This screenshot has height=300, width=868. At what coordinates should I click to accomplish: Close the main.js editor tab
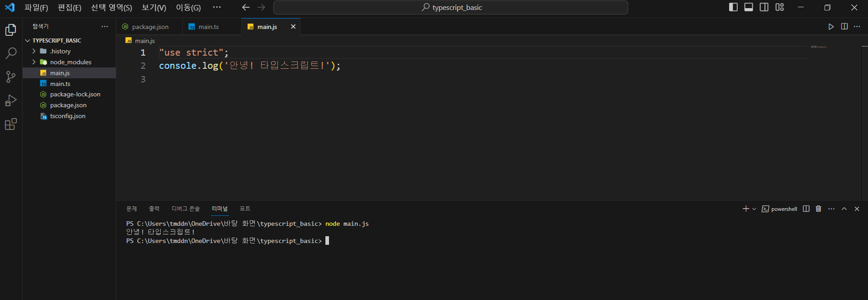pos(293,27)
